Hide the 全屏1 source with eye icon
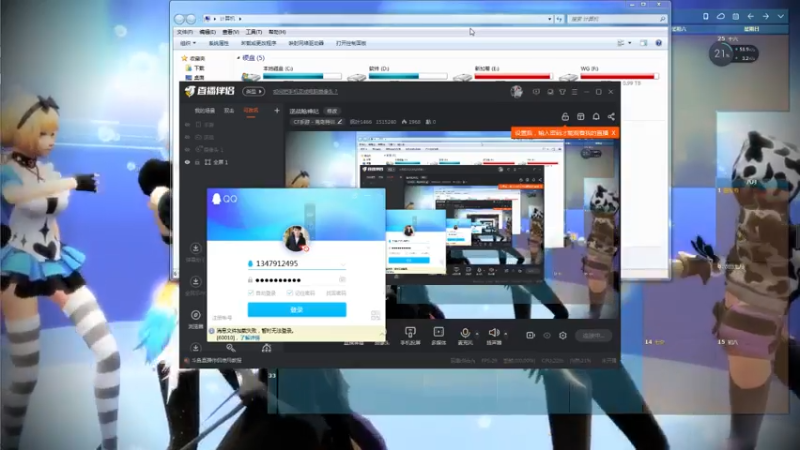 pyautogui.click(x=187, y=162)
